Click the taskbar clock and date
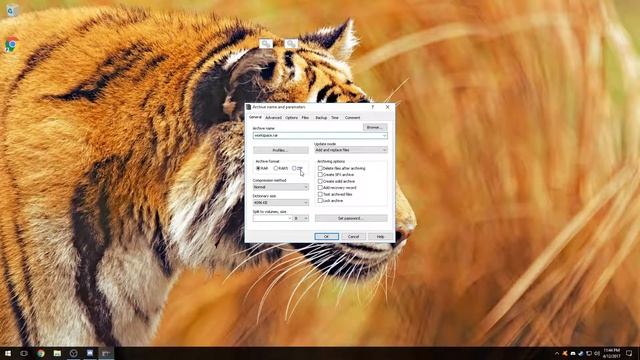Image resolution: width=640 pixels, height=360 pixels. (x=611, y=353)
